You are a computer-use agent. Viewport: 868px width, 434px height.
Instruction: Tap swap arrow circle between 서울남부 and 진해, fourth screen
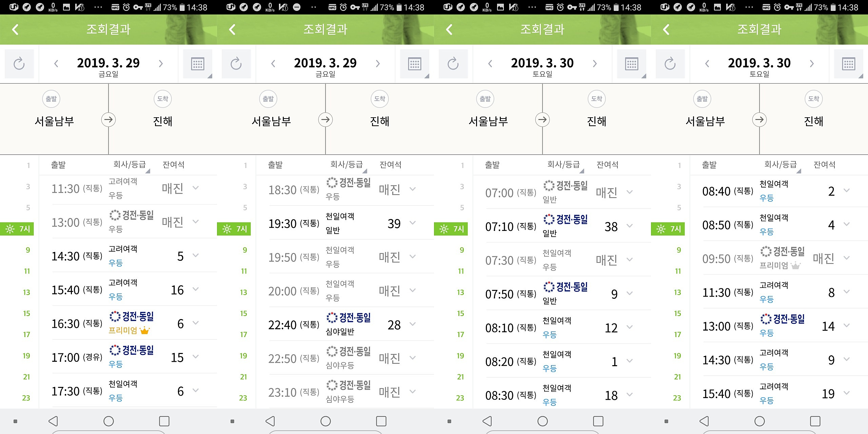759,120
